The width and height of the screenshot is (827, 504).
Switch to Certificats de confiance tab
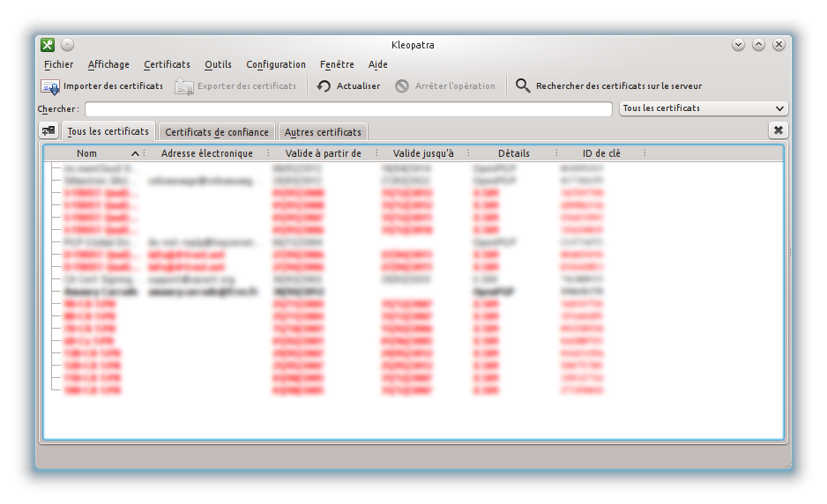[217, 132]
